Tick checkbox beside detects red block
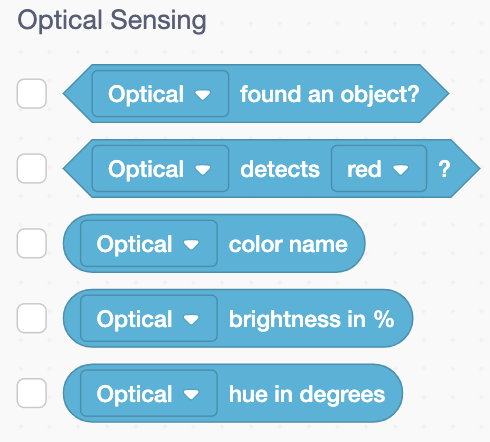This screenshot has width=490, height=442. (x=32, y=168)
